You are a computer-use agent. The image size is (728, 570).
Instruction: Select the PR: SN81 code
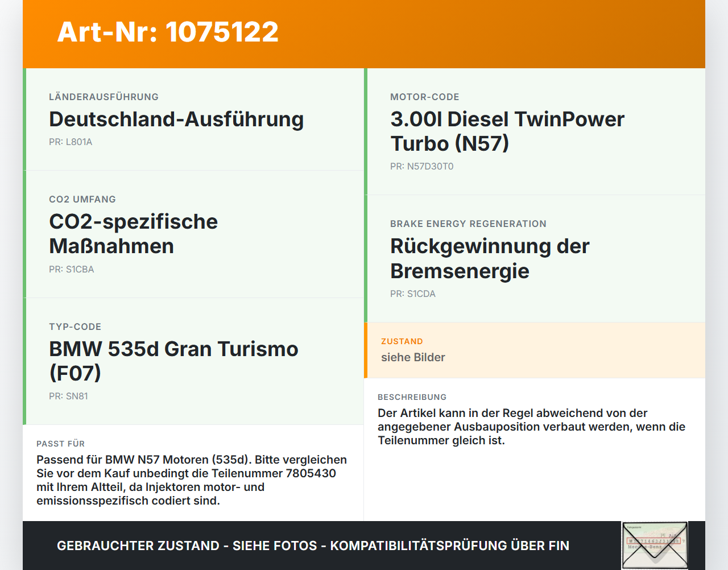(68, 396)
